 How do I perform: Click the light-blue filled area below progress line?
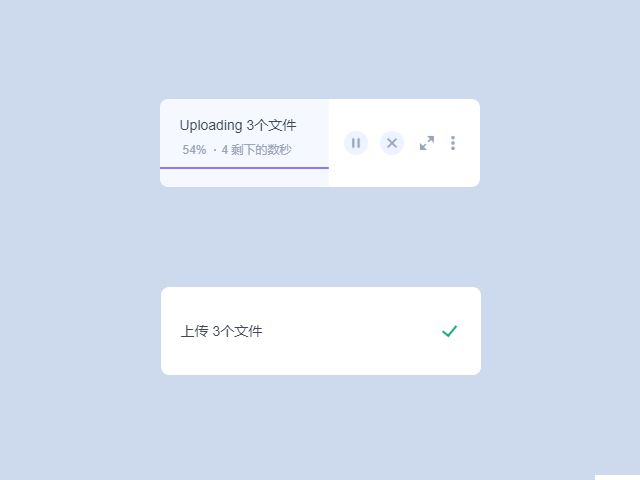(244, 178)
